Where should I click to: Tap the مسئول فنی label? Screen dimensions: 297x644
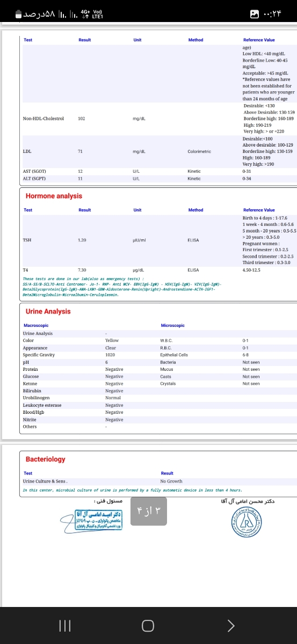(x=108, y=501)
